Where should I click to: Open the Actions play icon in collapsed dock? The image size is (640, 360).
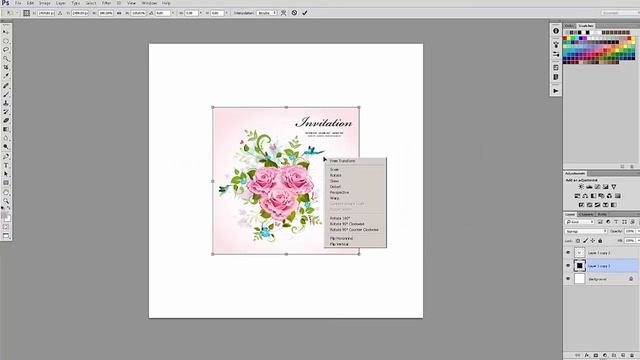coord(556,91)
